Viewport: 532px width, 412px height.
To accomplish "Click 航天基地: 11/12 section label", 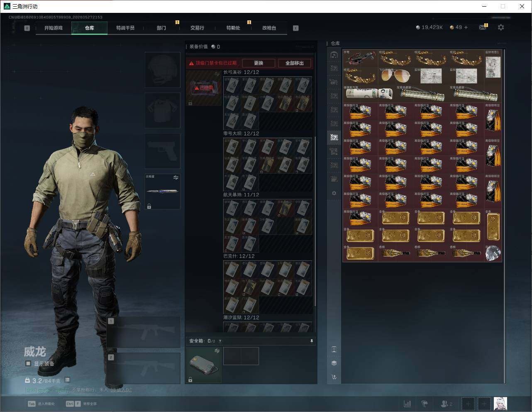I will click(241, 195).
